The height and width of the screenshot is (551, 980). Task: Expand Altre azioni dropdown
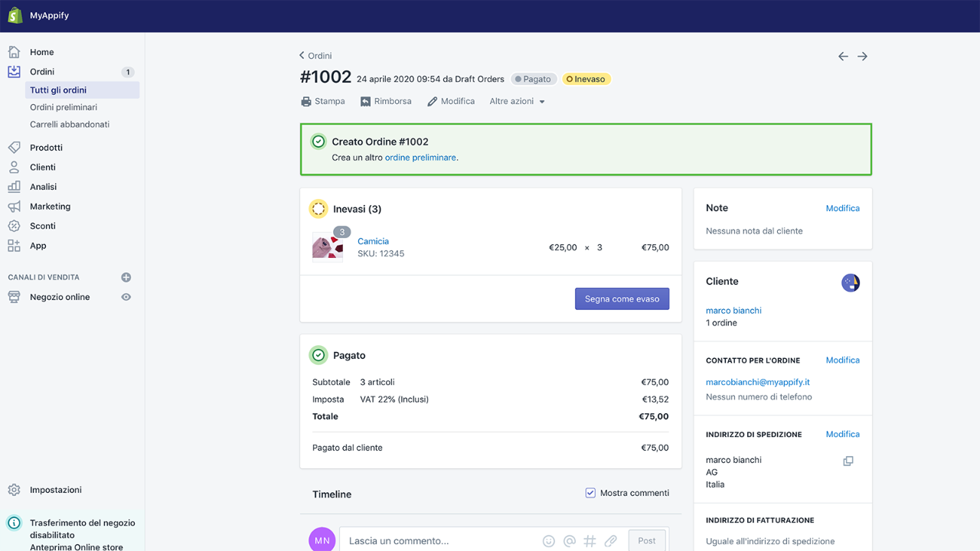tap(517, 101)
